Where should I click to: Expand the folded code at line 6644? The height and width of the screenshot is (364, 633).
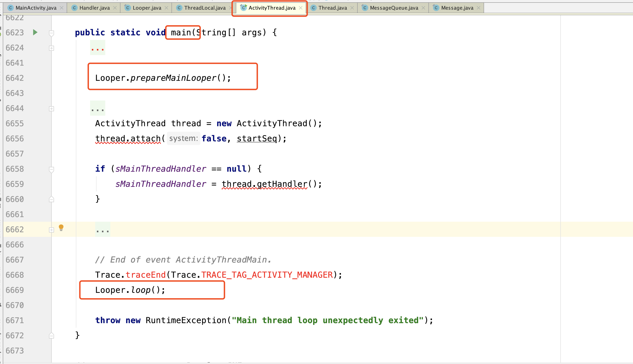(x=51, y=109)
